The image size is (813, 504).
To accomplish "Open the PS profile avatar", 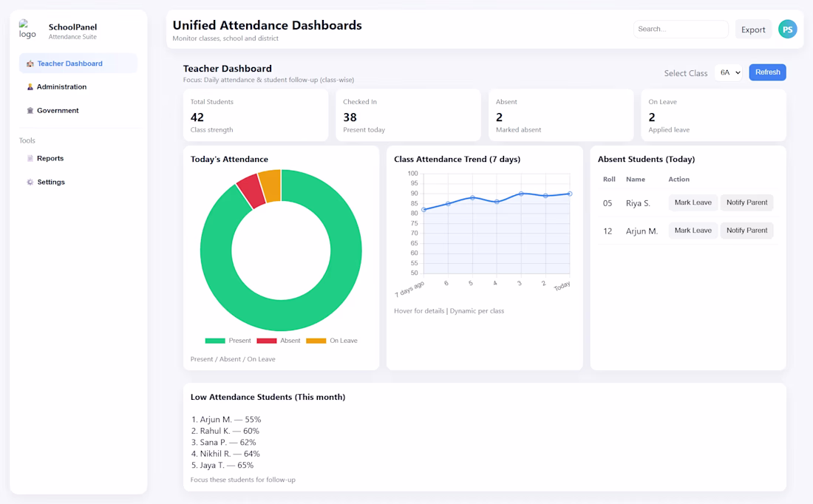I will tap(788, 30).
